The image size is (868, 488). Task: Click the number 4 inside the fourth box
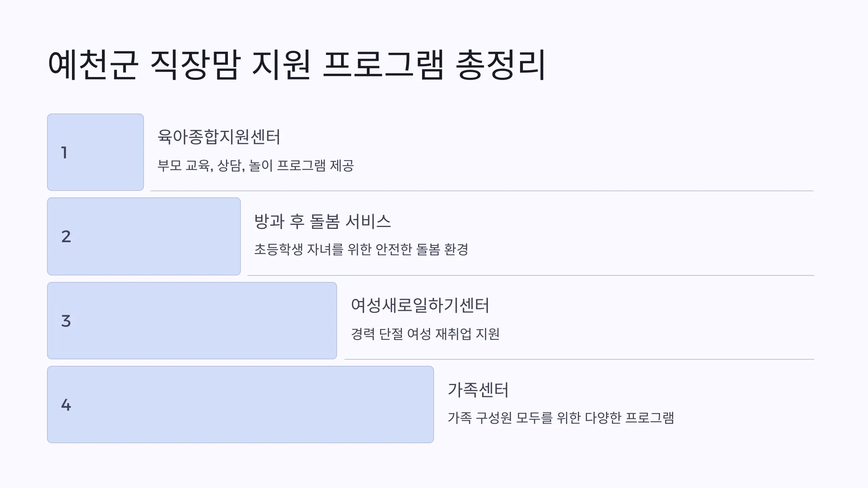coord(66,405)
